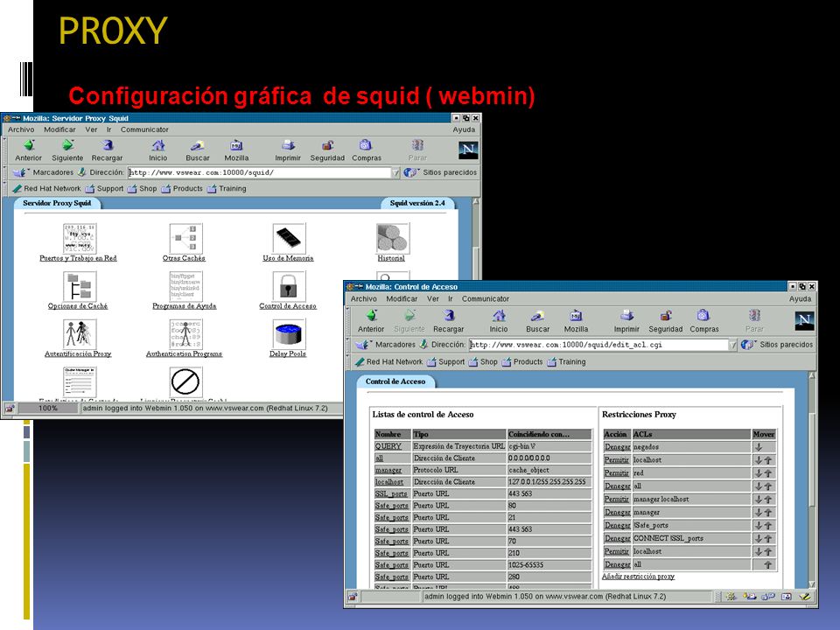Click Compras icon in Servidor Proxy Squid window
This screenshot has height=630, width=840.
(x=366, y=145)
